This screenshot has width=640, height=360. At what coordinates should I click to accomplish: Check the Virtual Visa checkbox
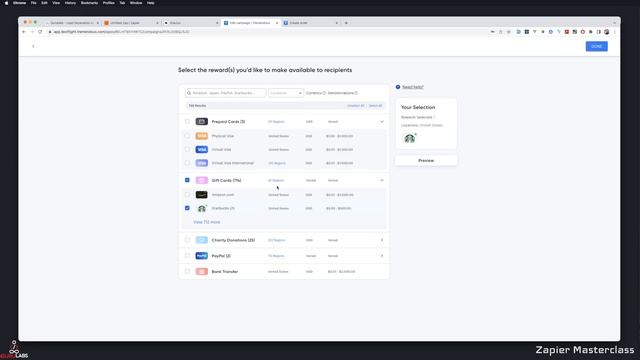pyautogui.click(x=187, y=149)
